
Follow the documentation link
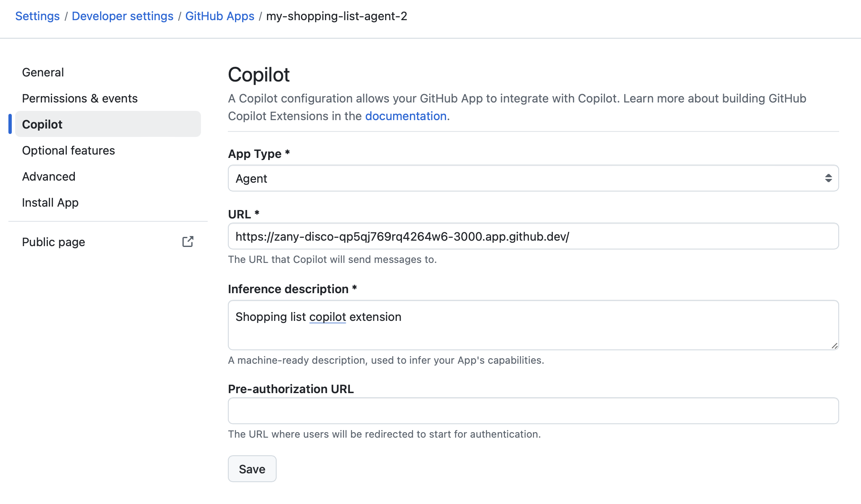[x=406, y=116]
